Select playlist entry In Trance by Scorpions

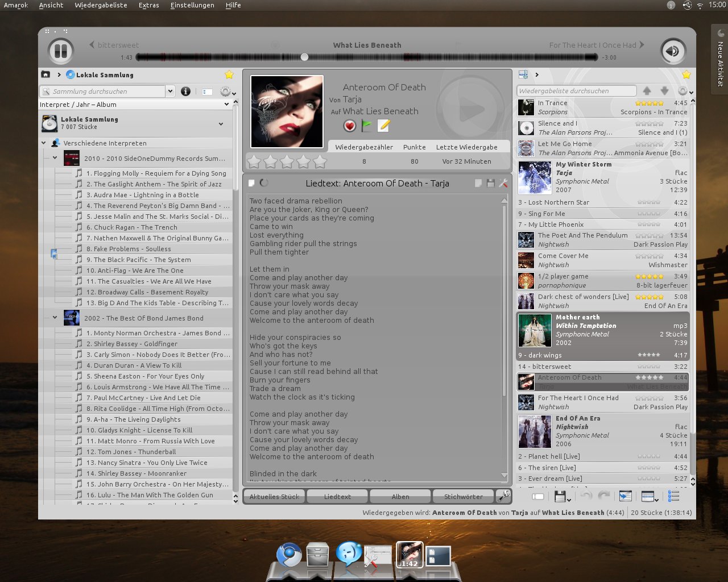pyautogui.click(x=603, y=107)
